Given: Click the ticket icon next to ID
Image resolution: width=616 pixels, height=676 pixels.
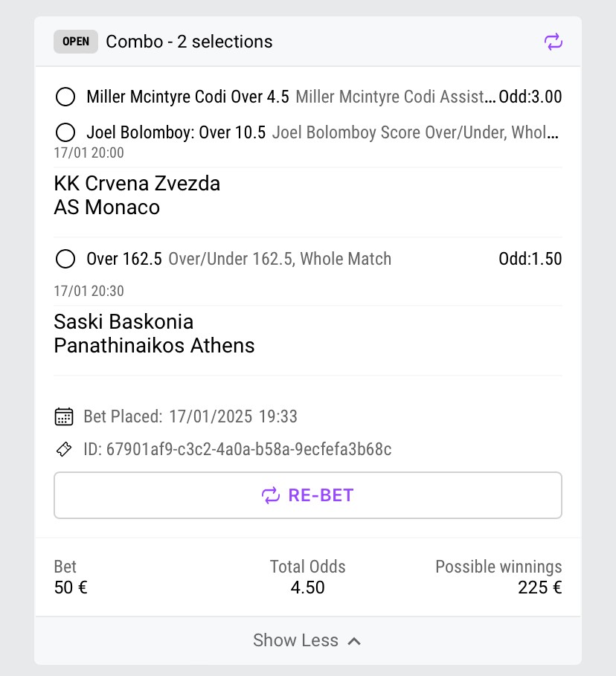Looking at the screenshot, I should point(64,449).
